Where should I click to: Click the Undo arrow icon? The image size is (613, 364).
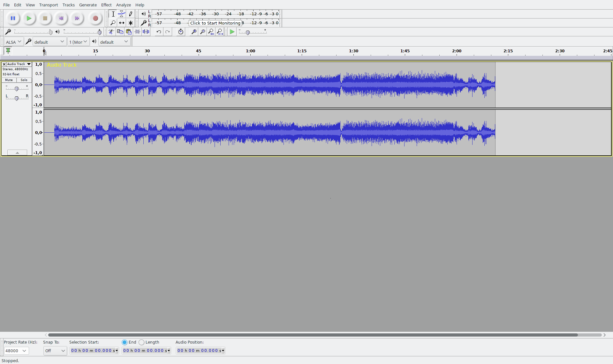159,32
